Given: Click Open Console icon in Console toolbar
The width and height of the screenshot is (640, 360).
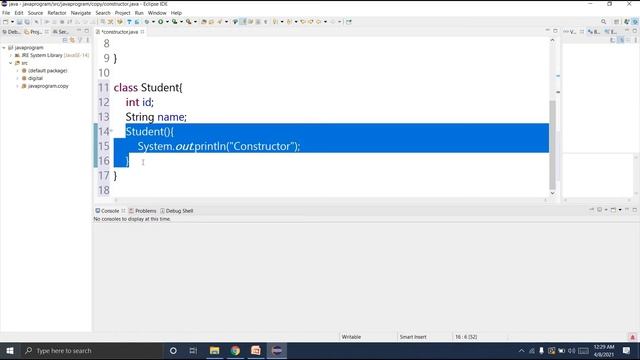Looking at the screenshot, I should click(613, 210).
